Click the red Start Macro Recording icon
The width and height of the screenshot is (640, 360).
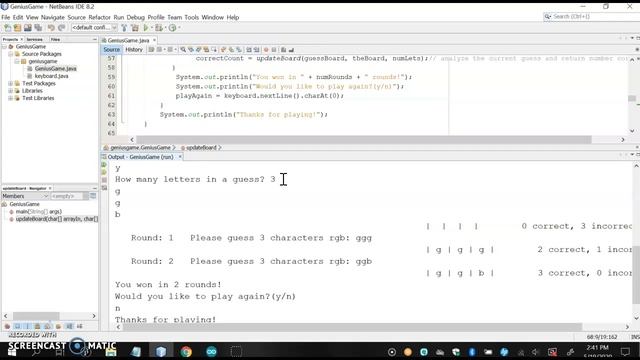point(266,50)
